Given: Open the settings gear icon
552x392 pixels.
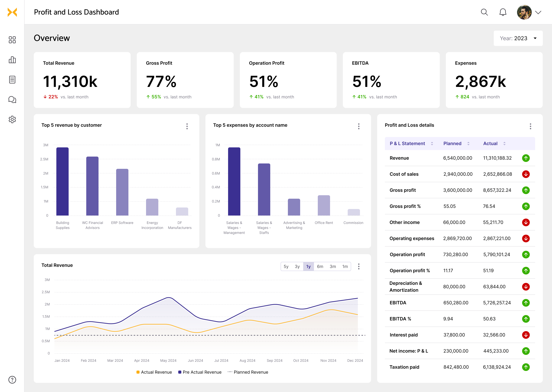Looking at the screenshot, I should coord(12,119).
